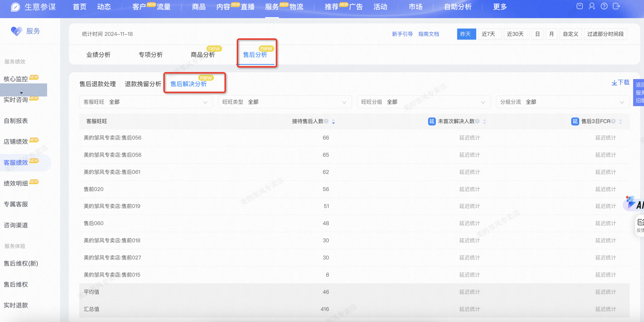Toggle 过滤部分时间段 option

point(605,34)
